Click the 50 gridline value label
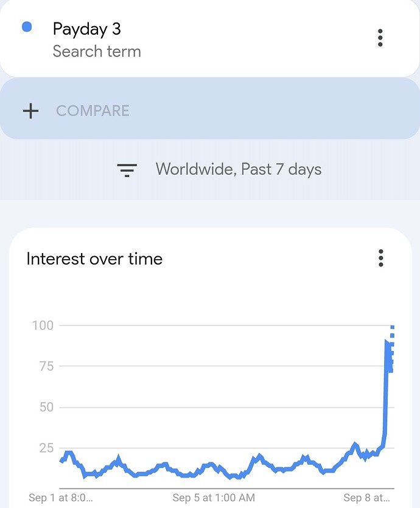The width and height of the screenshot is (420, 508). coord(46,407)
